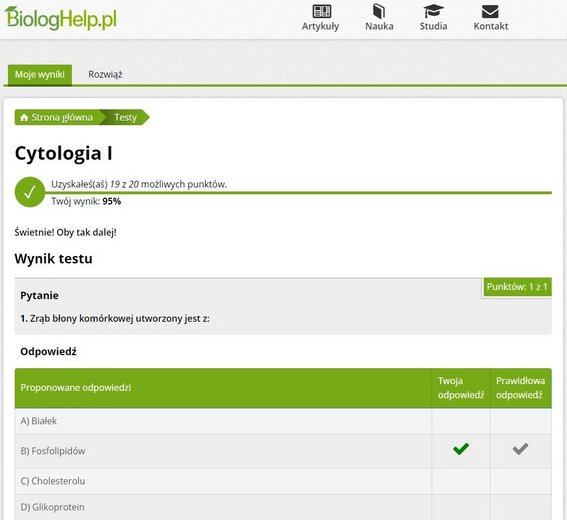Select answer row A) Białek
The height and width of the screenshot is (520, 567).
tap(283, 421)
